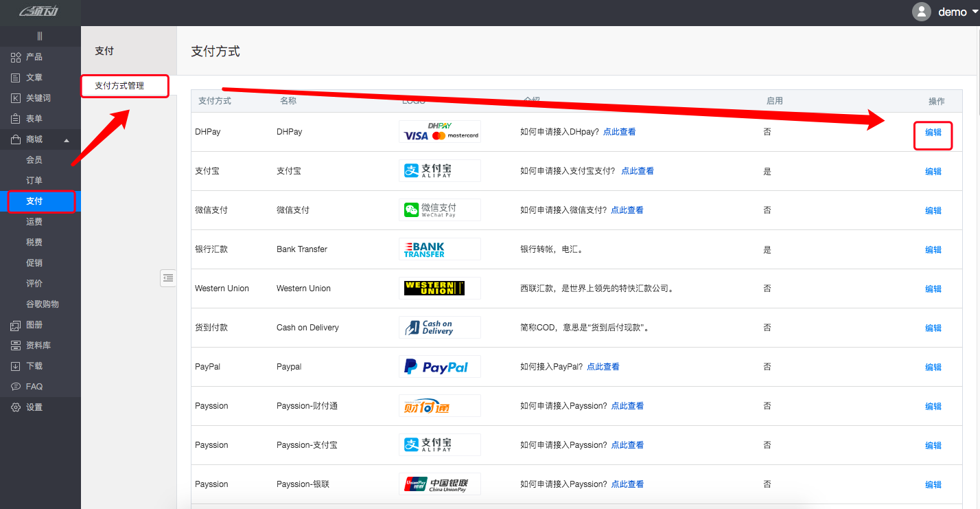Edit the 微信支付 payment method
Image resolution: width=980 pixels, height=509 pixels.
click(933, 211)
